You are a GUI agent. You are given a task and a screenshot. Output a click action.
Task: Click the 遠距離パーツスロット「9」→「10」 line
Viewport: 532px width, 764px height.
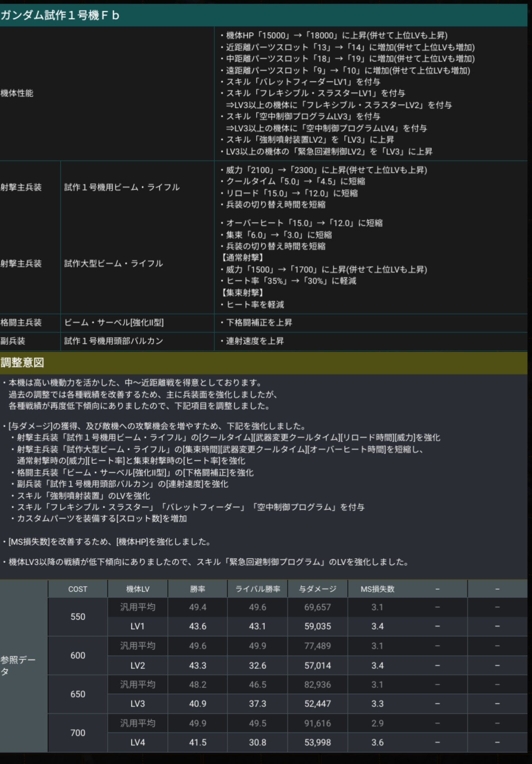pos(345,71)
